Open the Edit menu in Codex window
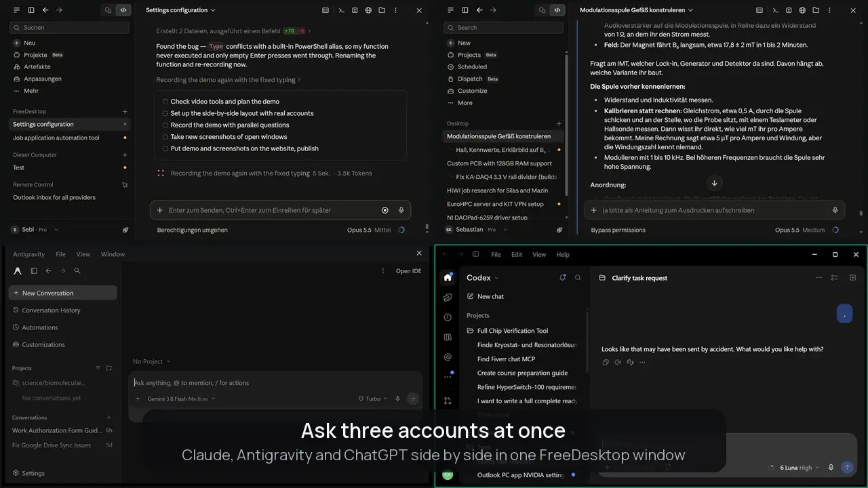The width and height of the screenshot is (868, 488). pyautogui.click(x=517, y=255)
